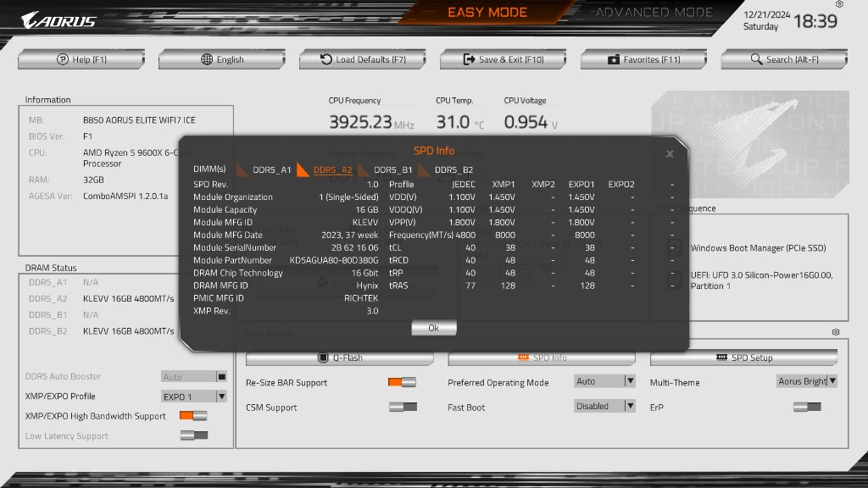Select Windows Boot Manager boot entry
The height and width of the screenshot is (488, 868).
(758, 248)
